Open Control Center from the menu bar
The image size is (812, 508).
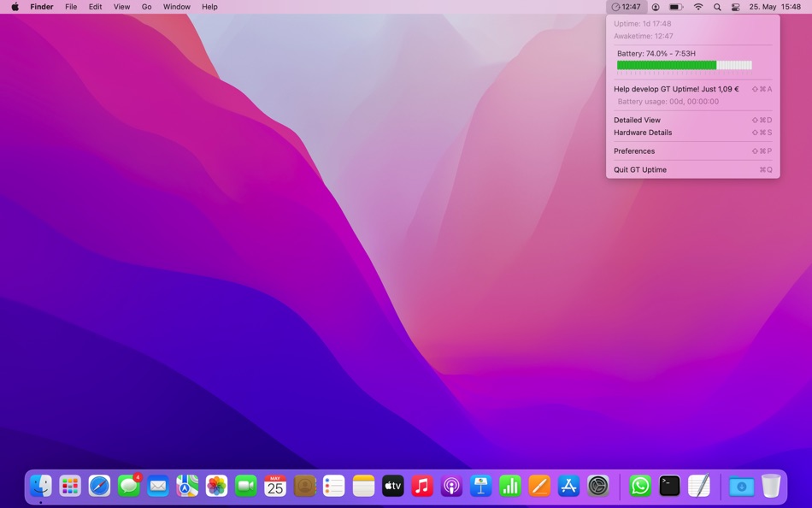click(x=735, y=7)
